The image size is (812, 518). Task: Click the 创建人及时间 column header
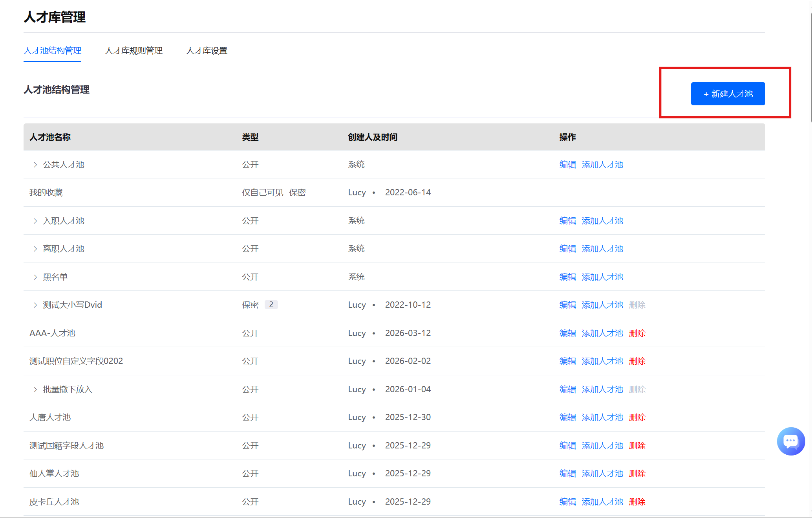coord(373,137)
